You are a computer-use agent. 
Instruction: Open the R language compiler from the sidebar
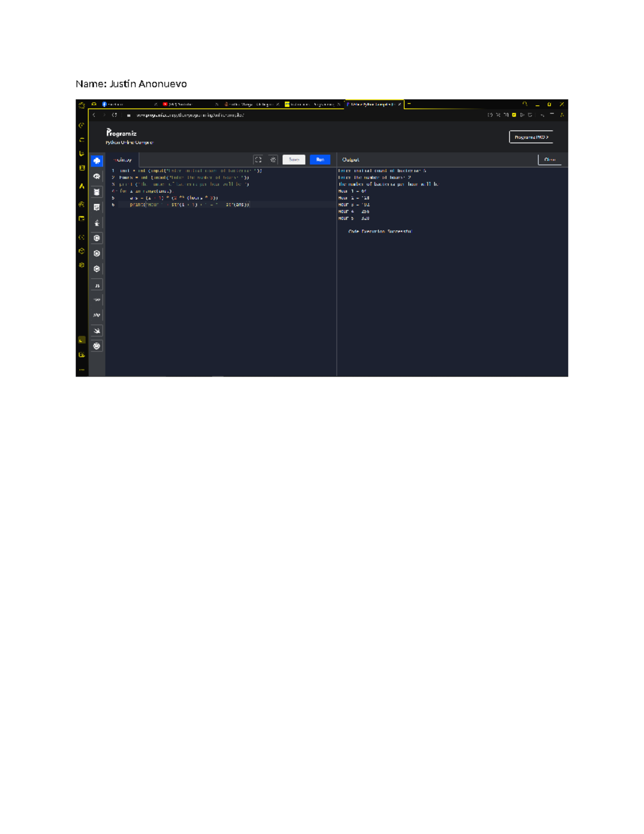click(x=97, y=177)
